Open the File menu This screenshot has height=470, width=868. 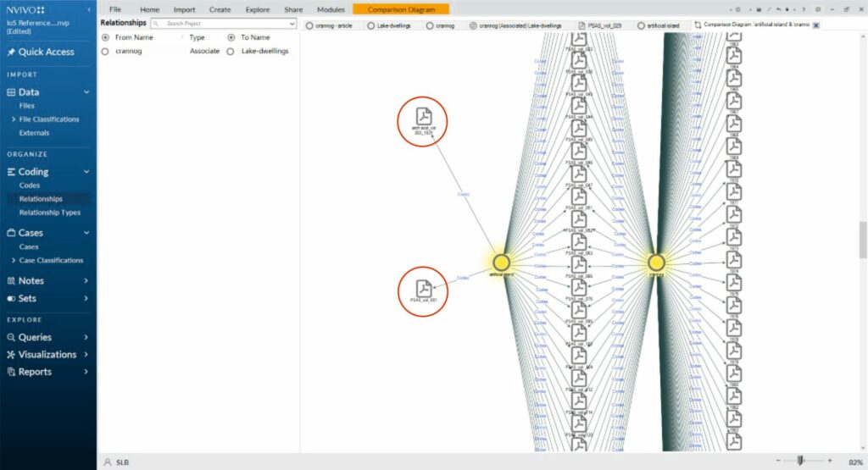pyautogui.click(x=115, y=9)
